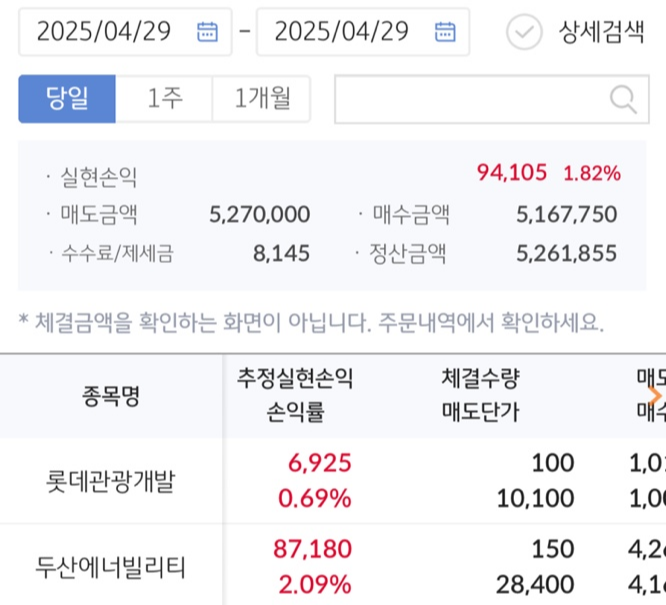Select the 1개월 period tab
Screen dimensions: 666x605
[x=262, y=99]
